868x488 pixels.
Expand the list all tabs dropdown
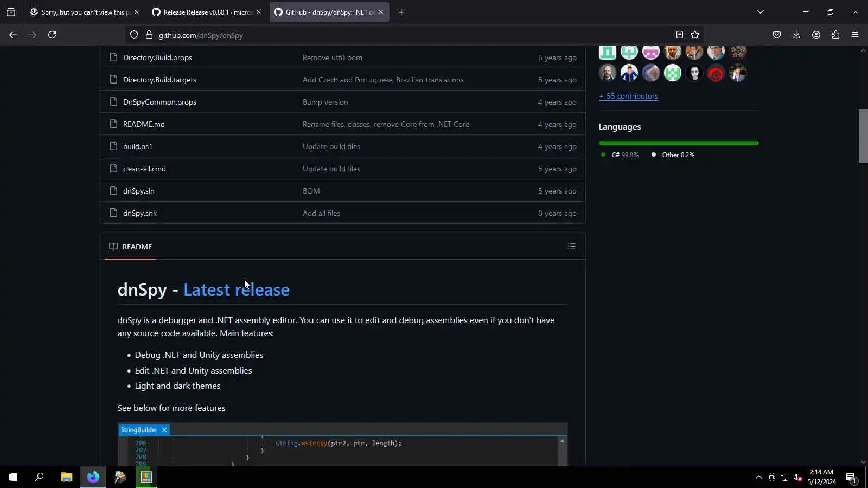[x=761, y=12]
